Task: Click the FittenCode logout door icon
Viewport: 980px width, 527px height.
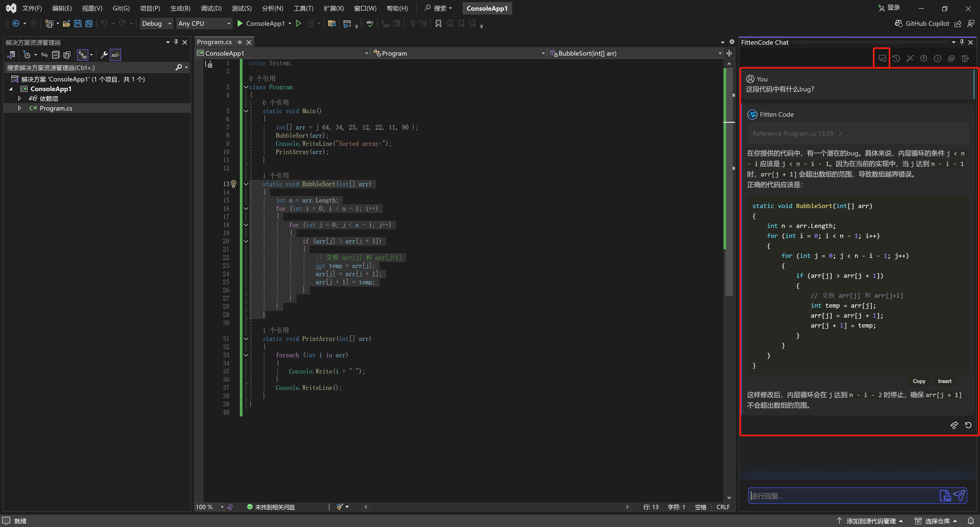Action: tap(965, 58)
